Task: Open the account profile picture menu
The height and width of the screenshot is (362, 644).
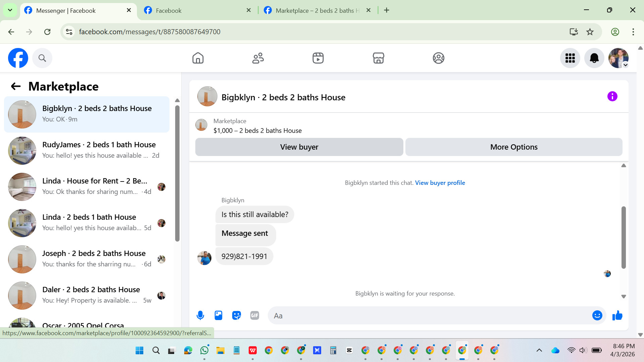Action: [x=618, y=58]
